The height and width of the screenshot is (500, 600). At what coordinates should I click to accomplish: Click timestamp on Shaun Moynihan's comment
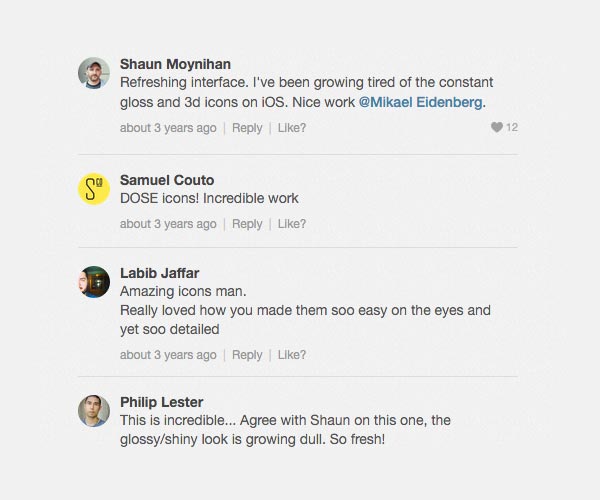(168, 128)
